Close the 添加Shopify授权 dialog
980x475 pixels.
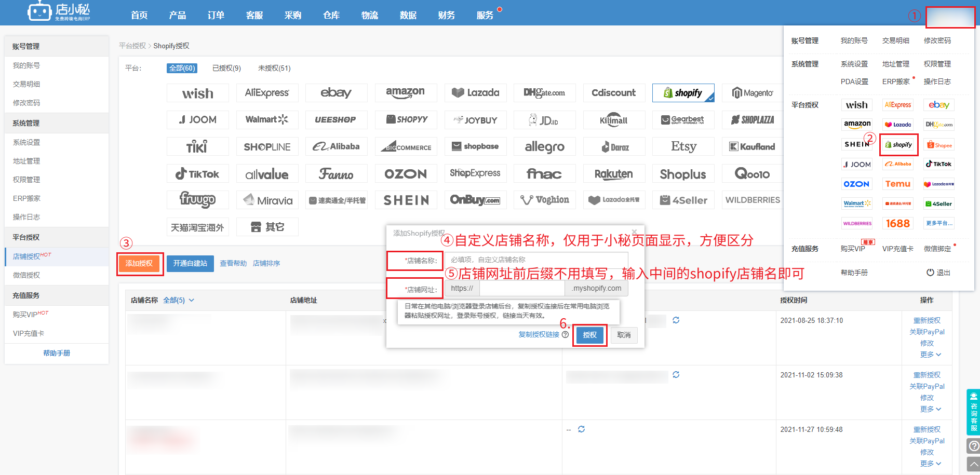tap(634, 232)
